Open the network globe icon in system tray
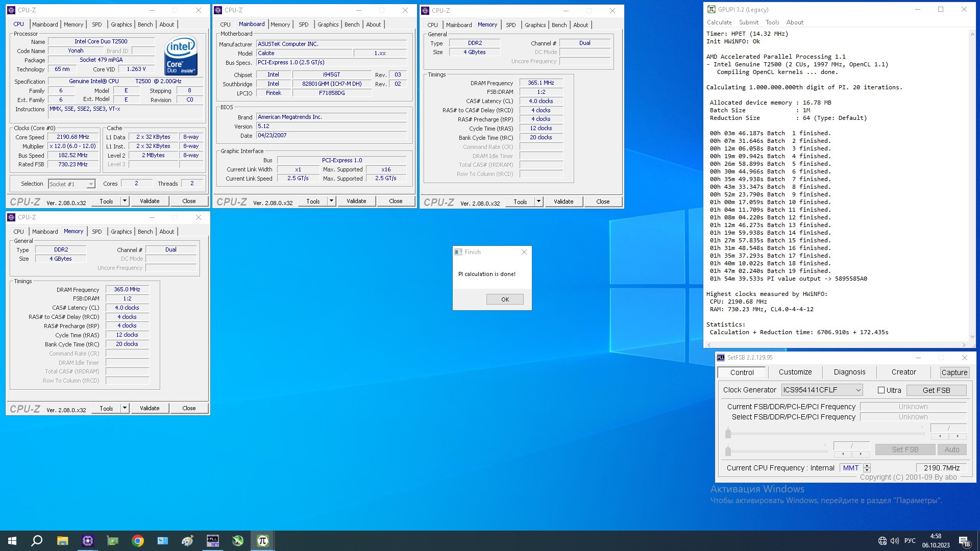This screenshot has height=551, width=980. tap(882, 541)
